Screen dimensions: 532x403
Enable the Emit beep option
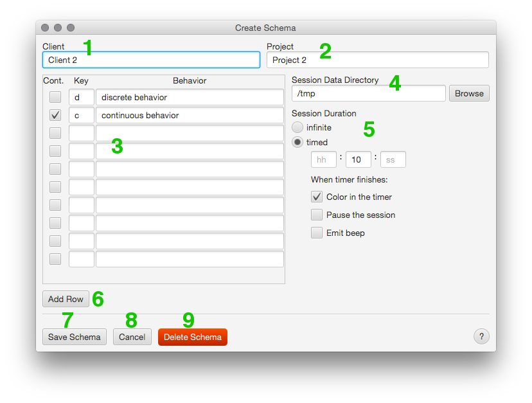point(317,233)
